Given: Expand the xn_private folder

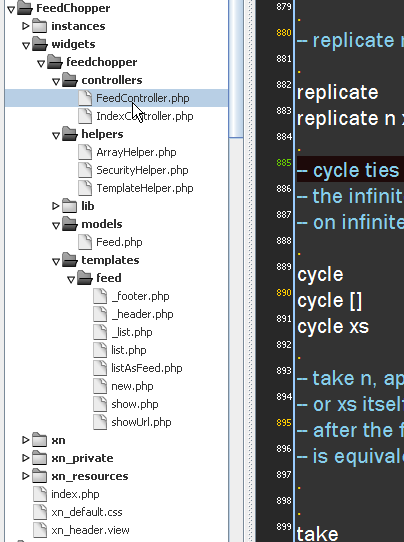Looking at the screenshot, I should click(25, 458).
